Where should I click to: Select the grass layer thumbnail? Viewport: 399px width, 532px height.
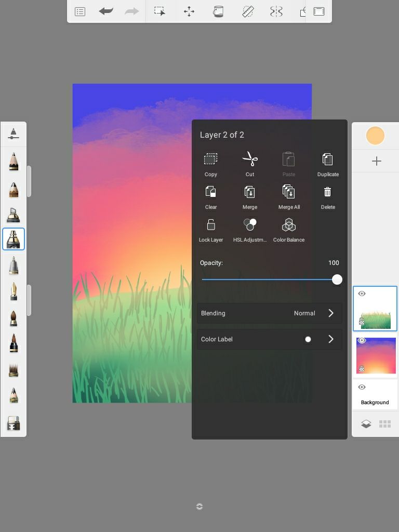point(375,309)
